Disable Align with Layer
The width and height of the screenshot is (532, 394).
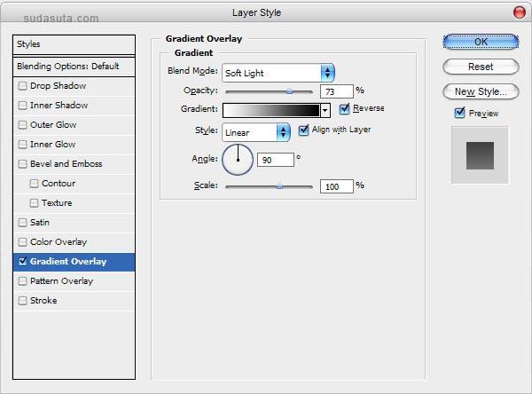pos(304,130)
